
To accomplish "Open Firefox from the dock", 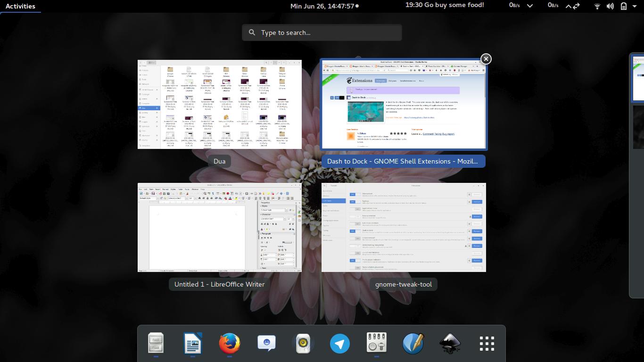I will pyautogui.click(x=229, y=344).
